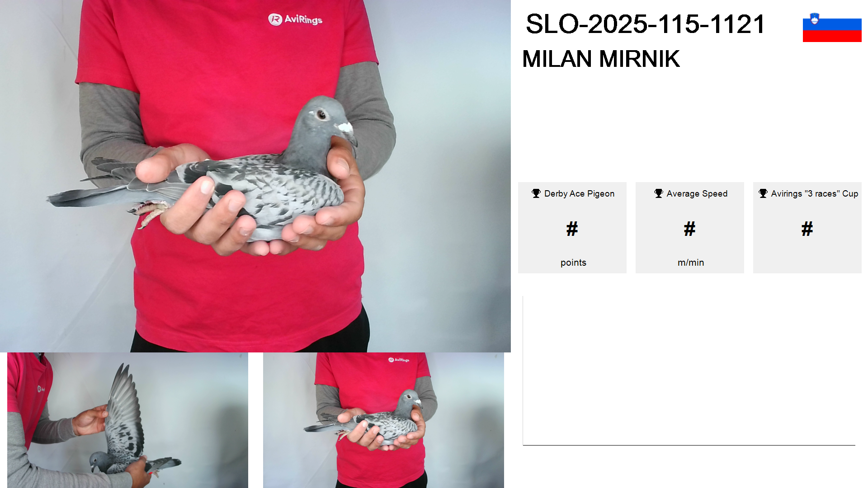The height and width of the screenshot is (488, 868).
Task: Open the spread-wing pigeon thumbnail
Action: tap(127, 420)
